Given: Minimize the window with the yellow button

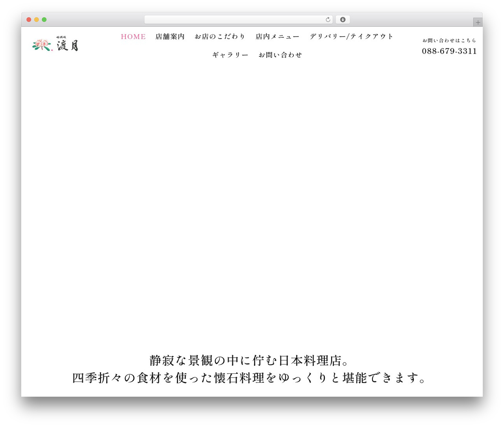Looking at the screenshot, I should (x=36, y=20).
